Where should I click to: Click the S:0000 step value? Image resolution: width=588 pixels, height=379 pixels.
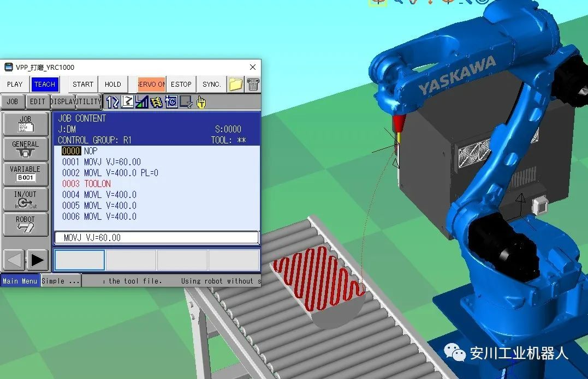point(228,129)
